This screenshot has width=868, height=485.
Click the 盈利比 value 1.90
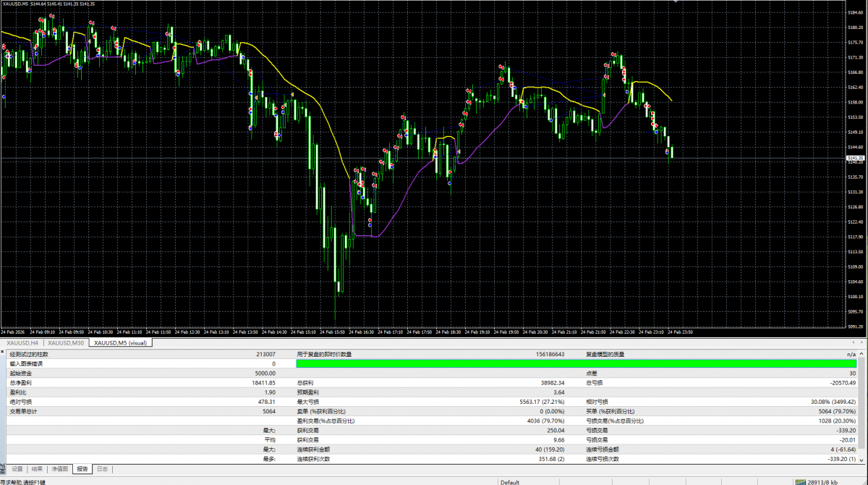[269, 392]
